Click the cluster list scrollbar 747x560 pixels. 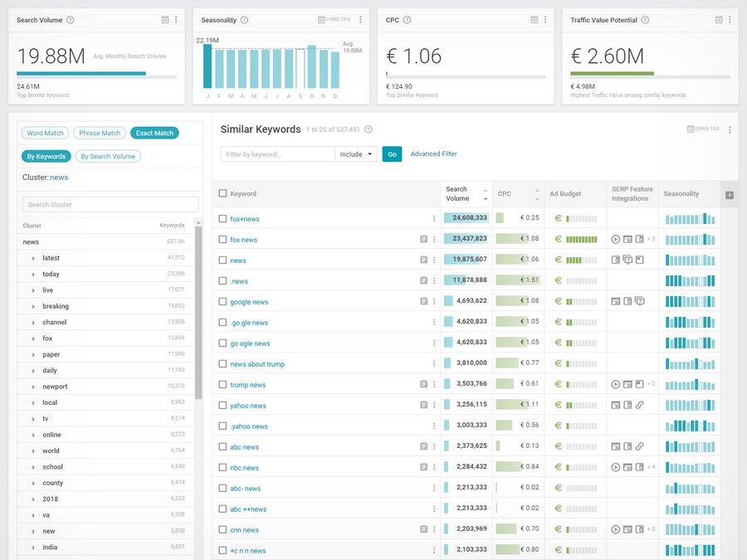tap(198, 313)
